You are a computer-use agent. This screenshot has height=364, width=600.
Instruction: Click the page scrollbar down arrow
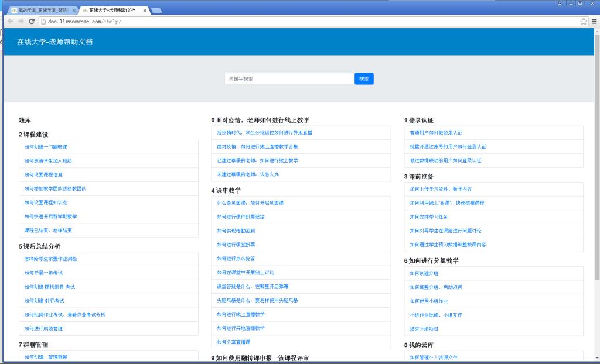click(596, 358)
